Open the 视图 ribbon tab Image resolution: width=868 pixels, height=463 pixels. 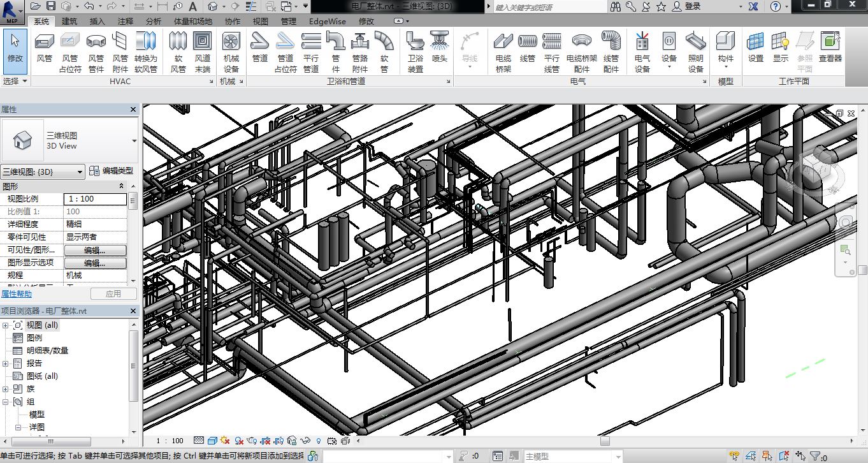click(x=260, y=21)
